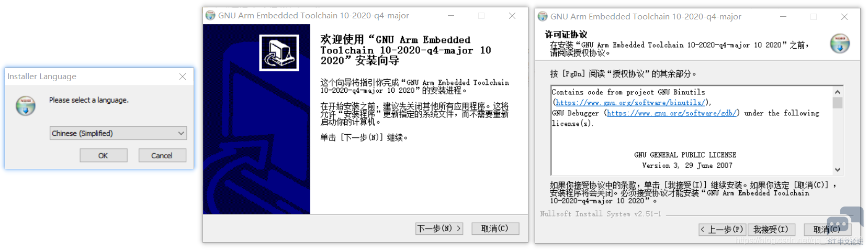Screen dimensions: 868x250
Task: Open the binutils link in license text
Action: (630, 103)
